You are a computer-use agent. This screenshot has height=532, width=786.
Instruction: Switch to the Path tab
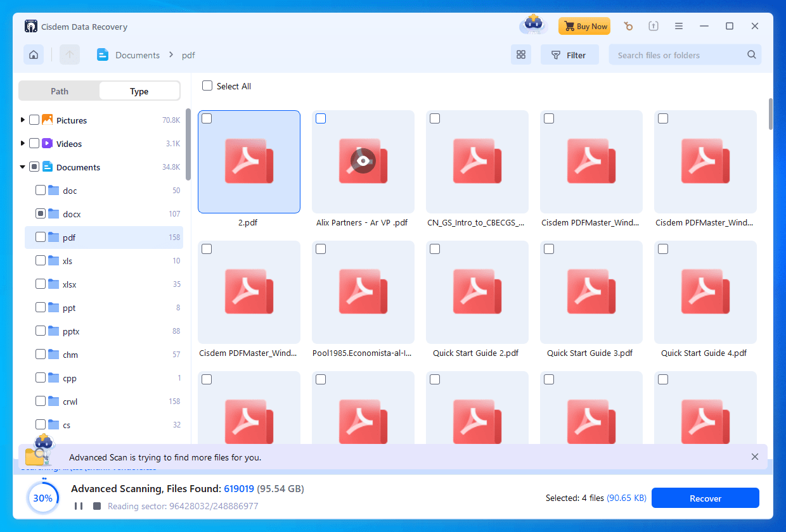pos(60,91)
